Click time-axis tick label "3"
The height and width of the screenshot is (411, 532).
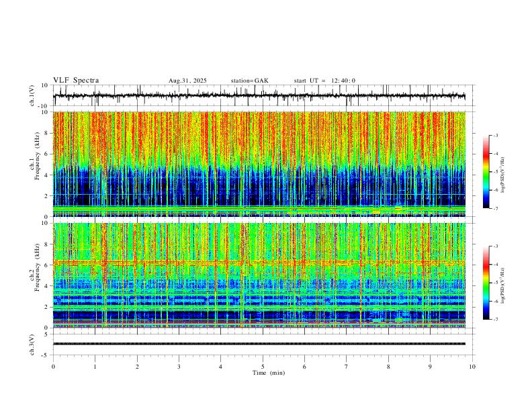[179, 367]
